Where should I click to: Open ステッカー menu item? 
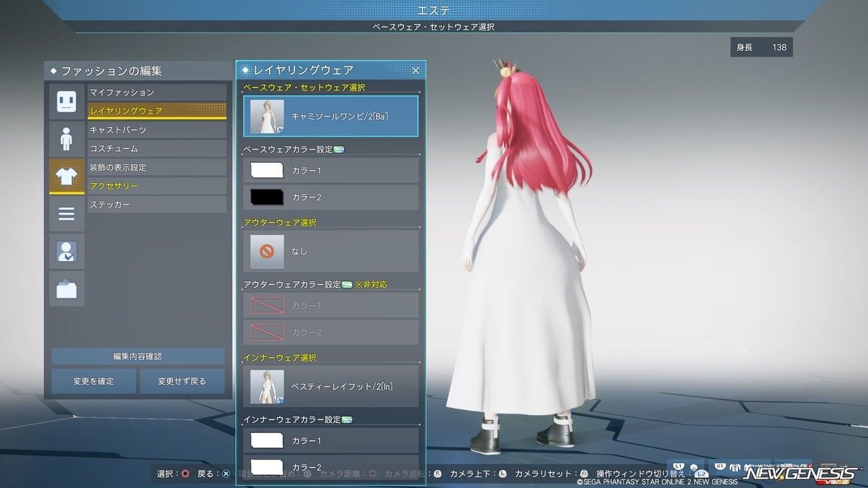157,205
